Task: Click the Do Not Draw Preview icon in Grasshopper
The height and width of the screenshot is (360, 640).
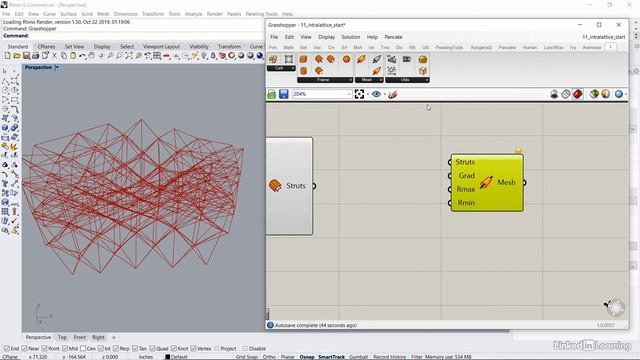Action: click(x=554, y=94)
